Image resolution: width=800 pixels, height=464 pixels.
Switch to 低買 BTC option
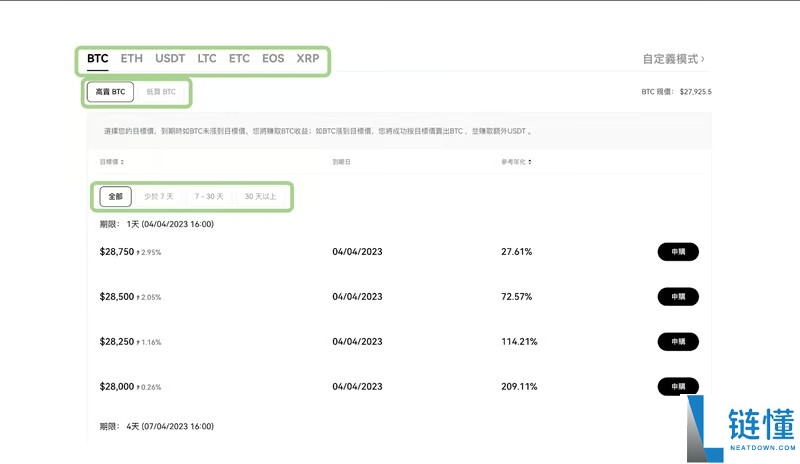(x=161, y=92)
